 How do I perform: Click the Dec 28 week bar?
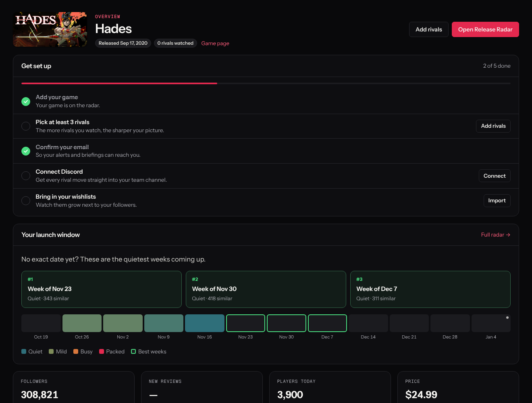click(x=450, y=323)
